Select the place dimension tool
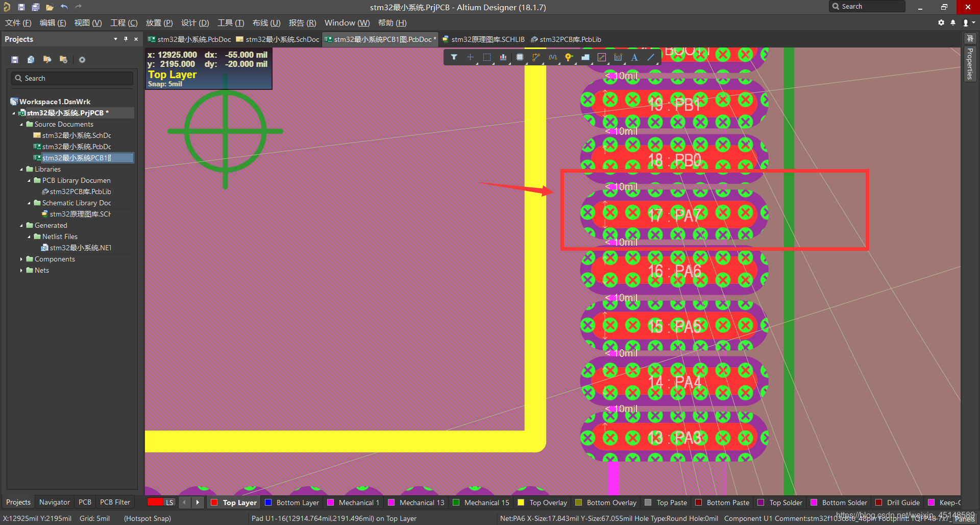 pos(618,57)
